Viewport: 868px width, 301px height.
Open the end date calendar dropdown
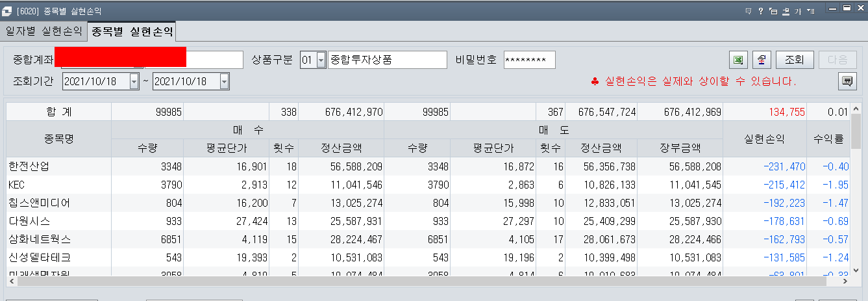224,81
